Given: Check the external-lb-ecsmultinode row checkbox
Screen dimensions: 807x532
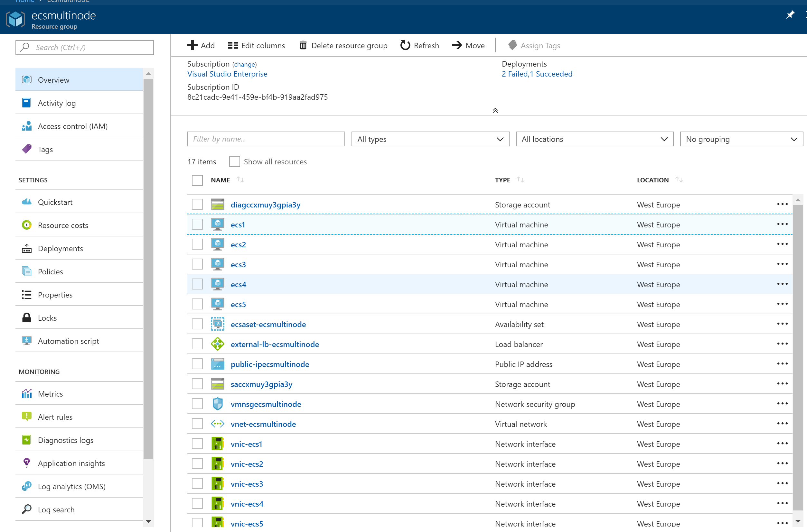Looking at the screenshot, I should pos(197,344).
